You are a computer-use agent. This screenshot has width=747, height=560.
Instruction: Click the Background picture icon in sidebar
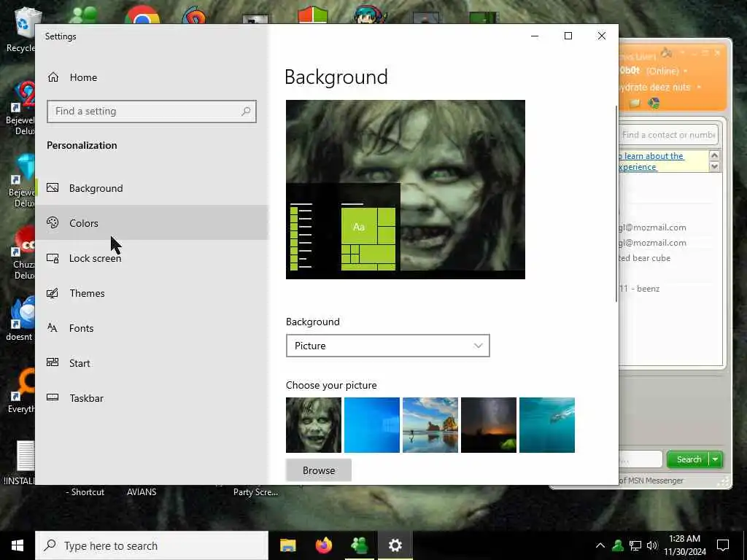(x=53, y=188)
